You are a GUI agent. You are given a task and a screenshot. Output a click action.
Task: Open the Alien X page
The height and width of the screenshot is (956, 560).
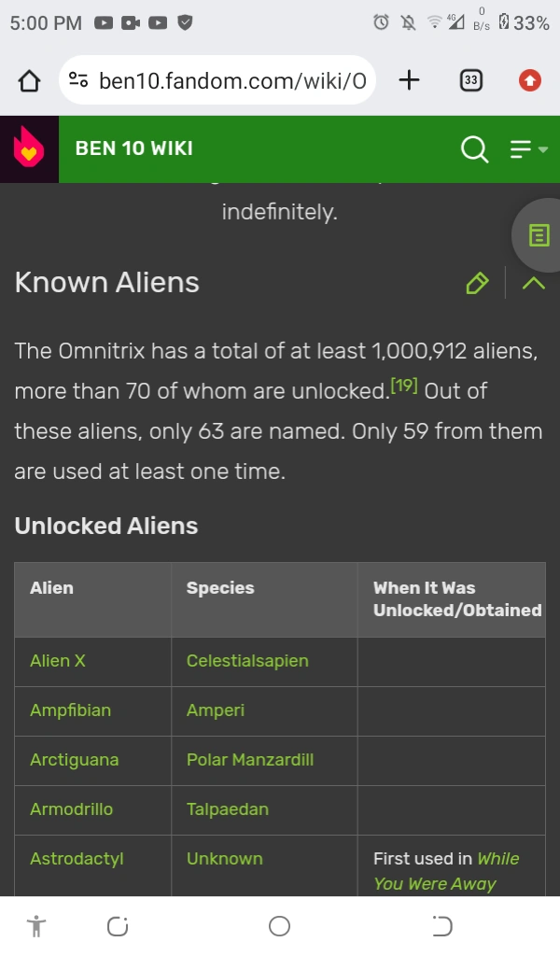click(57, 661)
